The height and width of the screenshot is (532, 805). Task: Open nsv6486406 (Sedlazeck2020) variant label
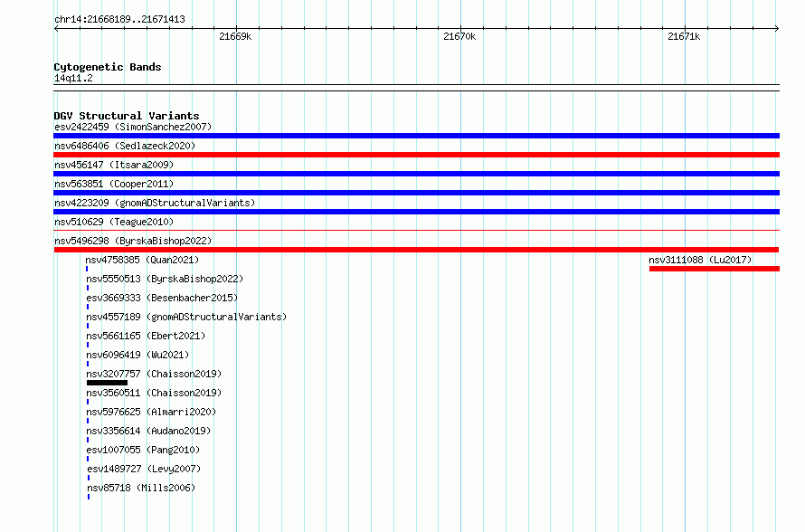click(125, 146)
